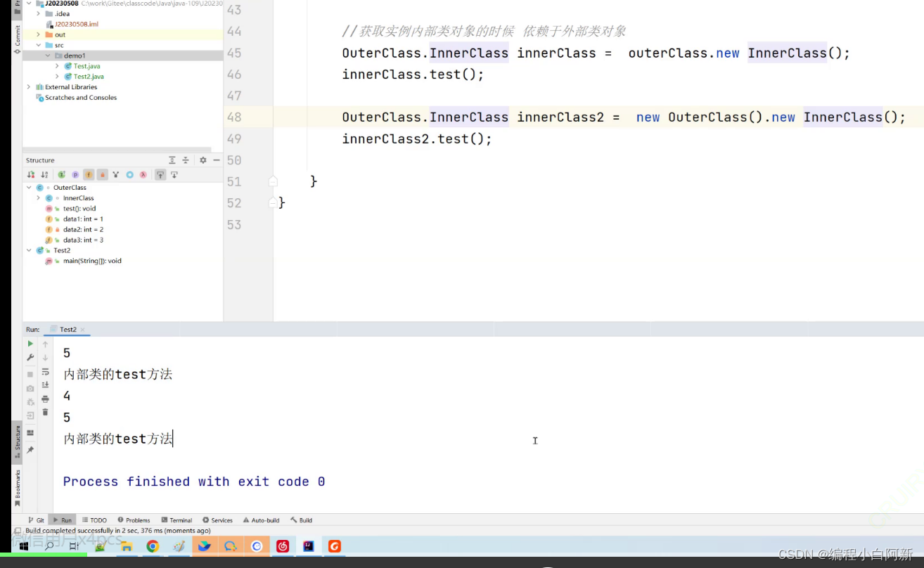Viewport: 924px width, 568px height.
Task: Expand the out folder
Action: [38, 34]
